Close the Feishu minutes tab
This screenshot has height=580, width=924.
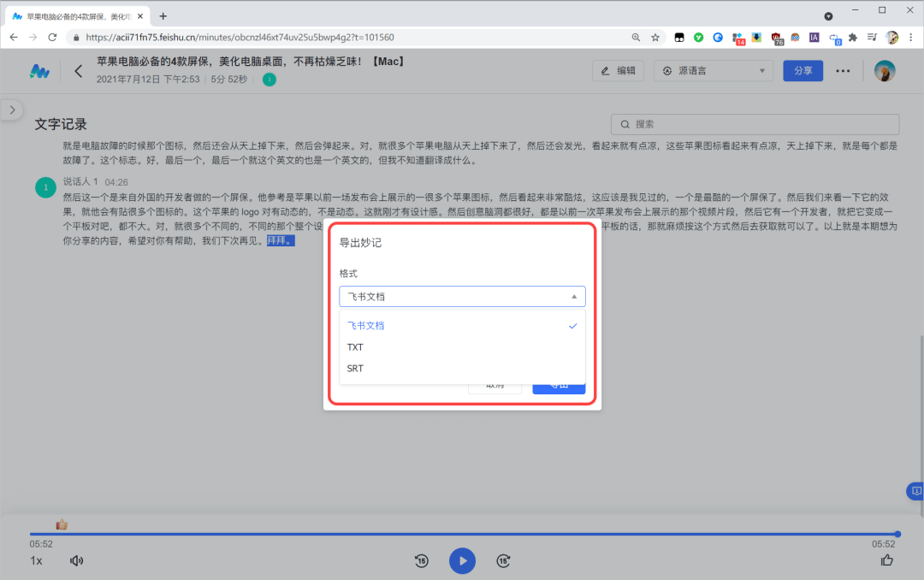coord(140,16)
